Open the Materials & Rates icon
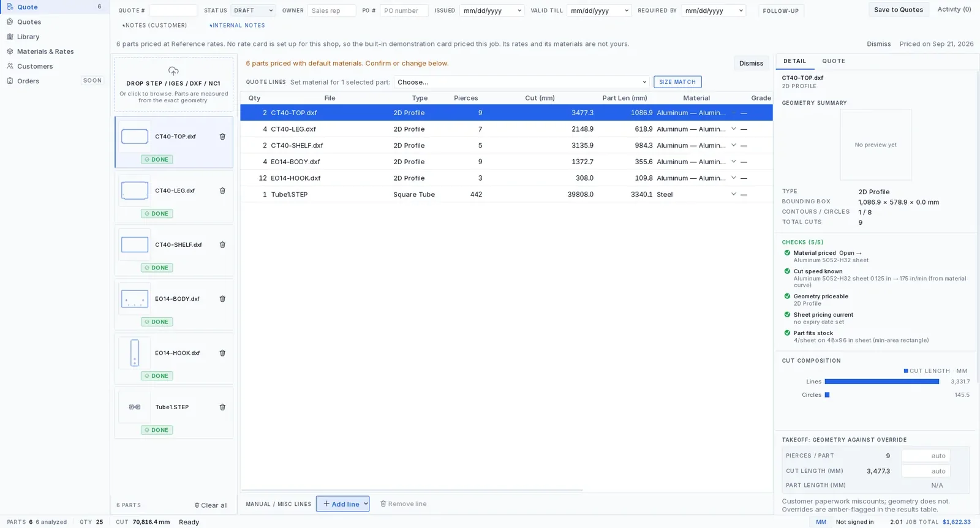Screen dimensions: 980x528 coord(10,51)
